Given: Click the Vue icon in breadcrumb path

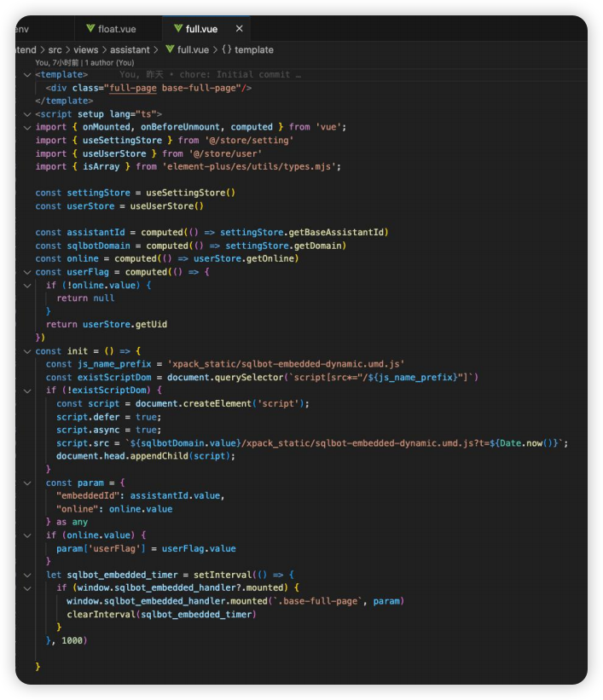Looking at the screenshot, I should [x=170, y=50].
